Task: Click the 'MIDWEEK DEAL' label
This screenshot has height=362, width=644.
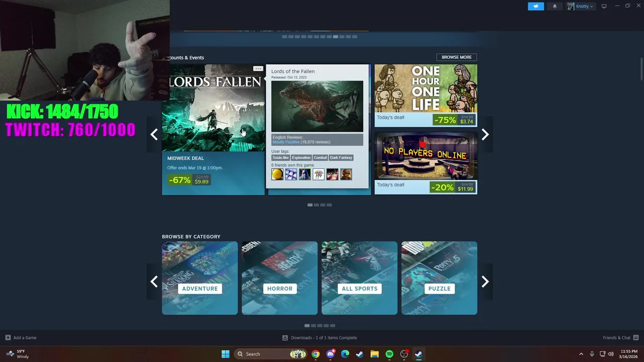Action: tap(186, 158)
